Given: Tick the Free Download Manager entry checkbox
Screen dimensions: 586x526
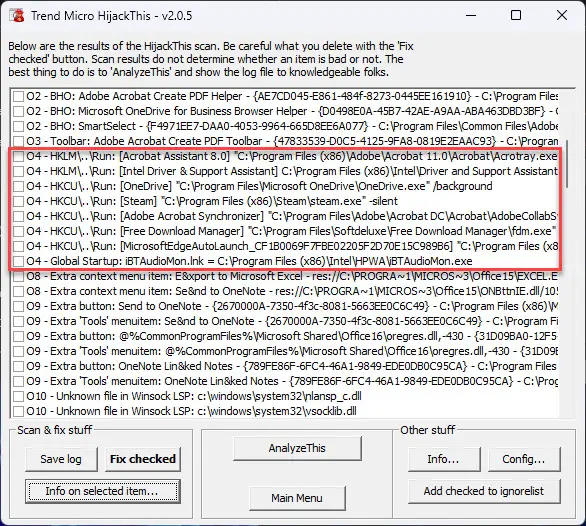Looking at the screenshot, I should [18, 231].
